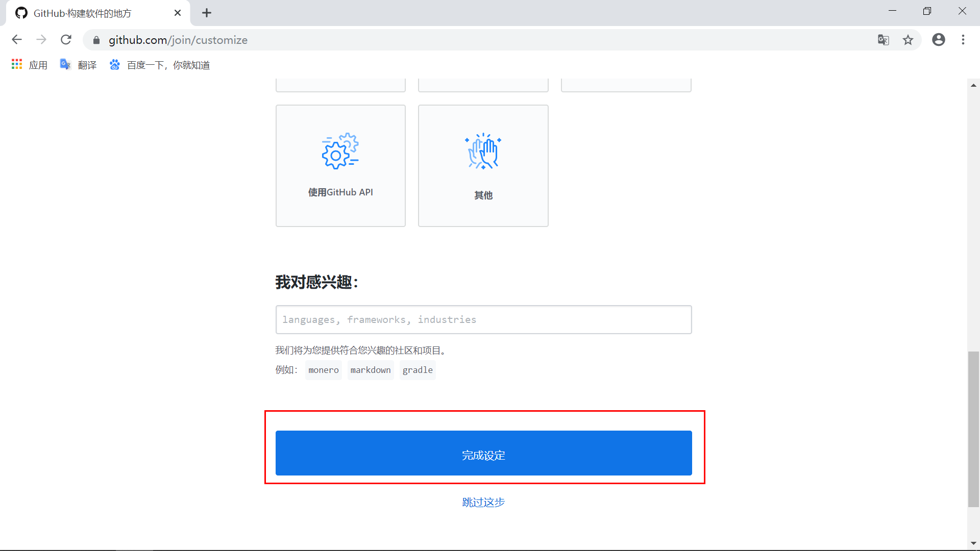
Task: Open the Chrome profile avatar icon
Action: pos(938,40)
